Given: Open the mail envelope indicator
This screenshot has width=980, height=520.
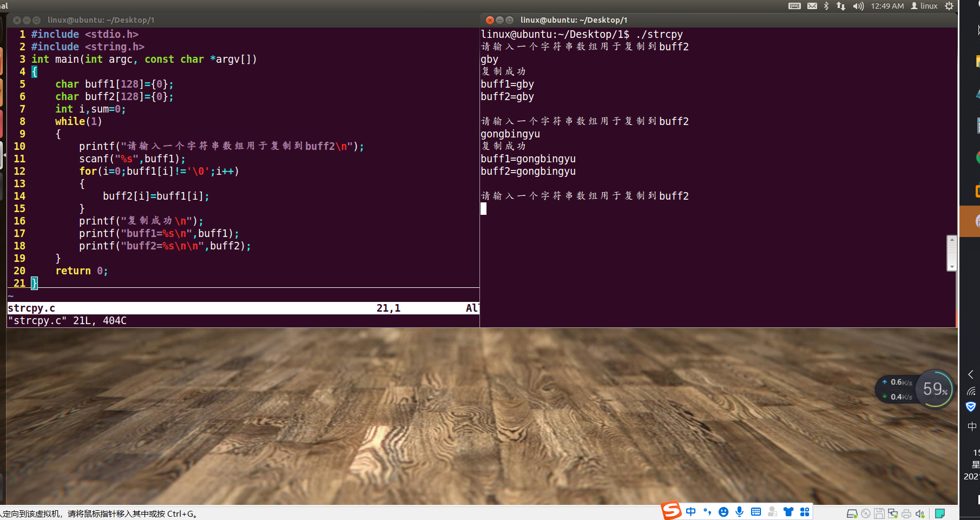Looking at the screenshot, I should tap(812, 6).
